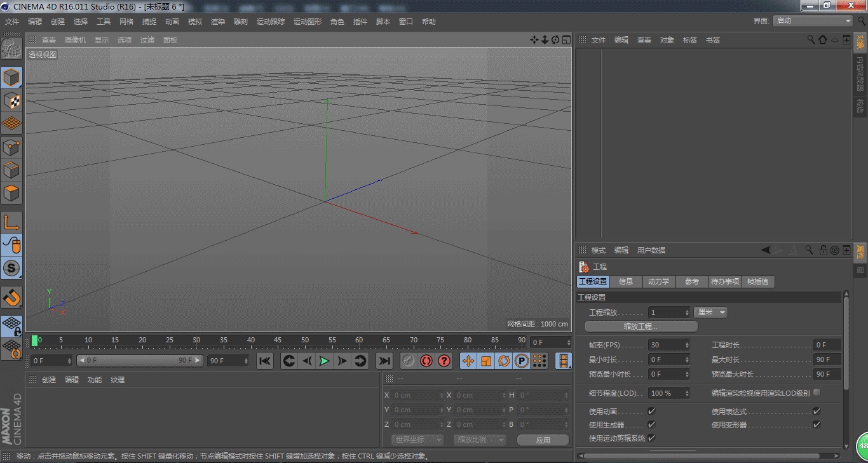Toggle Parameter keying P icon
This screenshot has height=463, width=868.
522,361
